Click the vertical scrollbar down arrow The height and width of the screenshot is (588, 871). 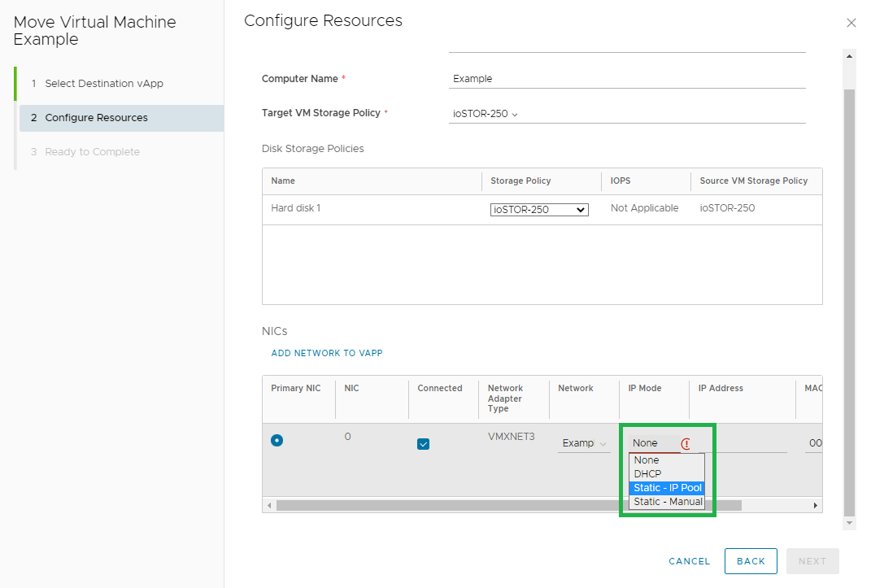[849, 523]
